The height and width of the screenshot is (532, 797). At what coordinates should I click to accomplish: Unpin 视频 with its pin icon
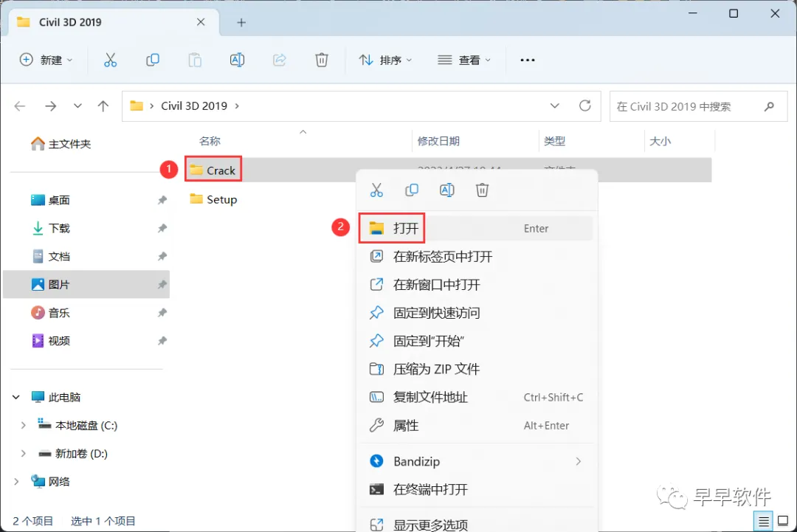click(162, 340)
